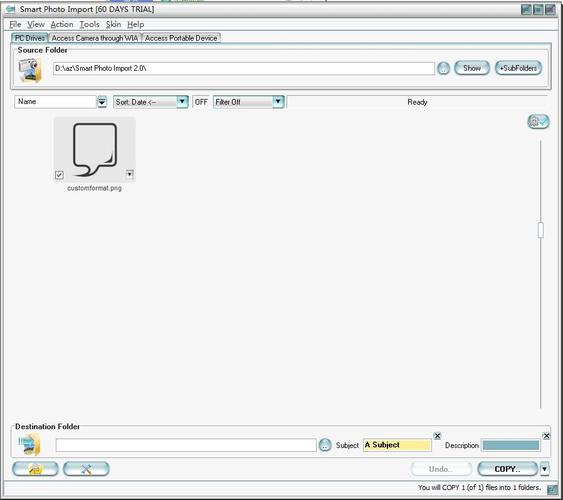Click the select-all checkmark icon at top right
The height and width of the screenshot is (500, 563).
pyautogui.click(x=538, y=122)
